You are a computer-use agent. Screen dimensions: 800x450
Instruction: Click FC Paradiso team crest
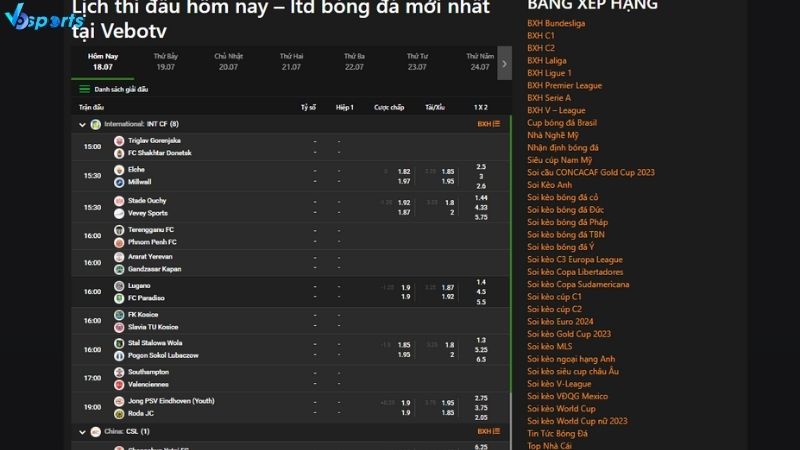tap(119, 298)
